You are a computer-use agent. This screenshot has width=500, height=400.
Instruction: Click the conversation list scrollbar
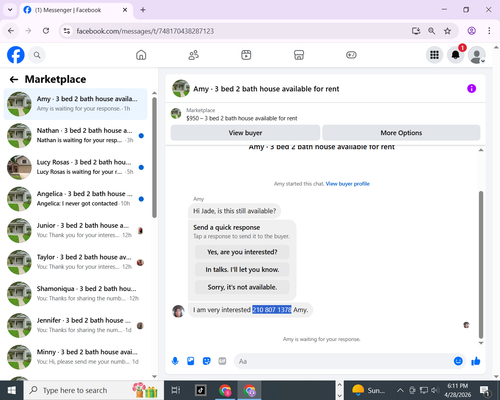click(x=154, y=157)
